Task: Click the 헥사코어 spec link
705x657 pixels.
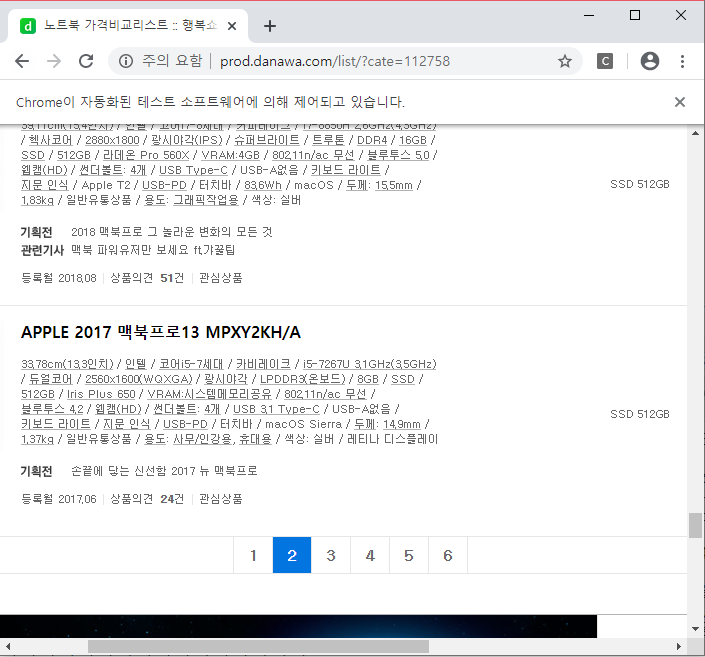Action: 50,140
